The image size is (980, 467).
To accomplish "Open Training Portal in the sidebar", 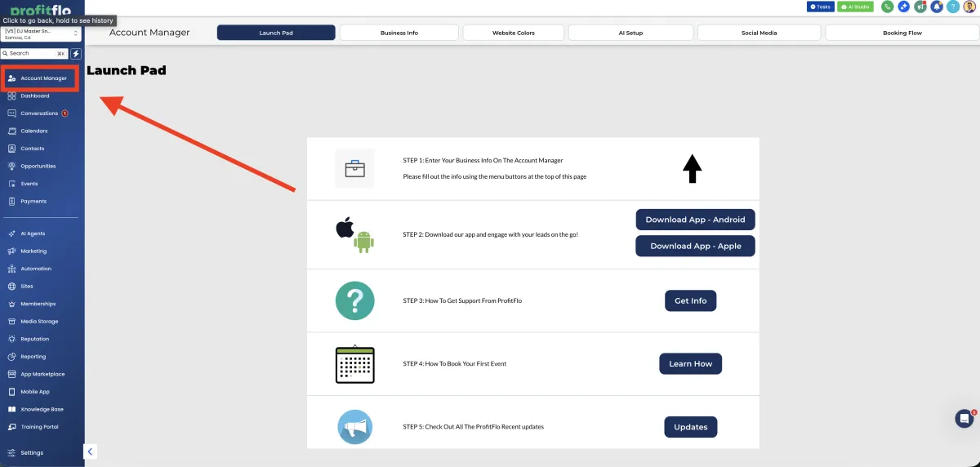I will (x=41, y=426).
